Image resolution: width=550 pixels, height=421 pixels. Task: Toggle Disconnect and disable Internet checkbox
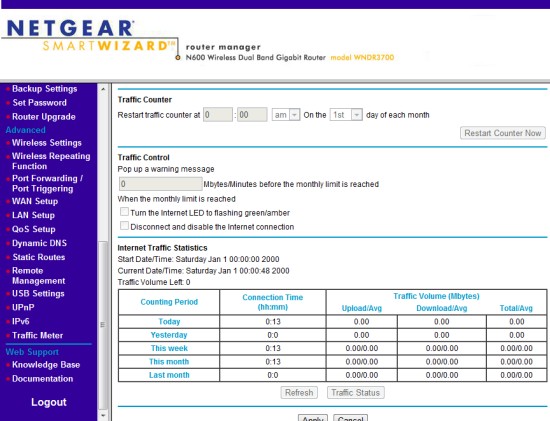click(x=124, y=226)
